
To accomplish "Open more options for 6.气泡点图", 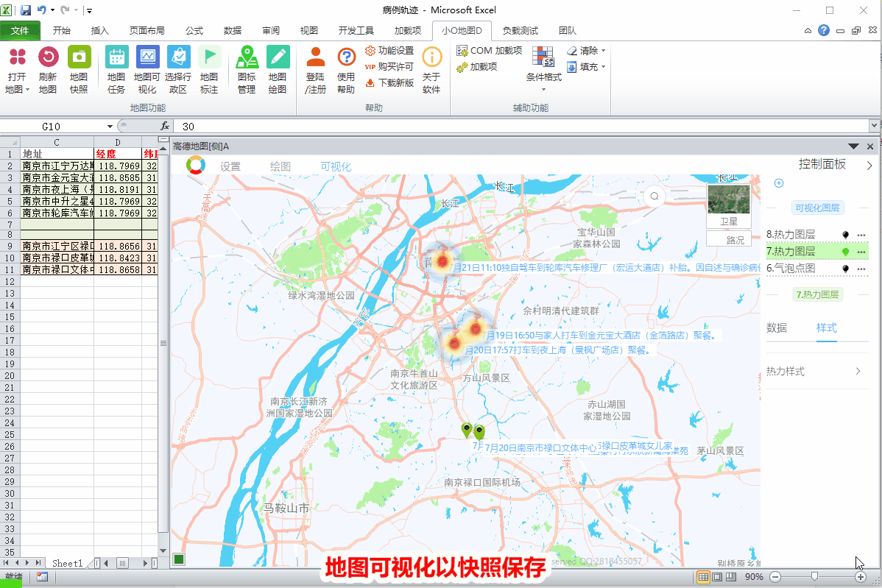I will click(x=861, y=269).
